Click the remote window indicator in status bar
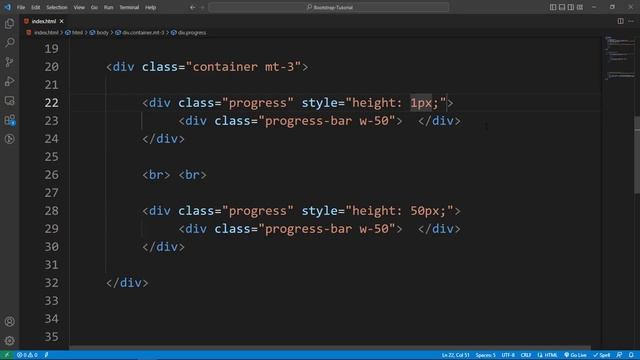 [7, 355]
